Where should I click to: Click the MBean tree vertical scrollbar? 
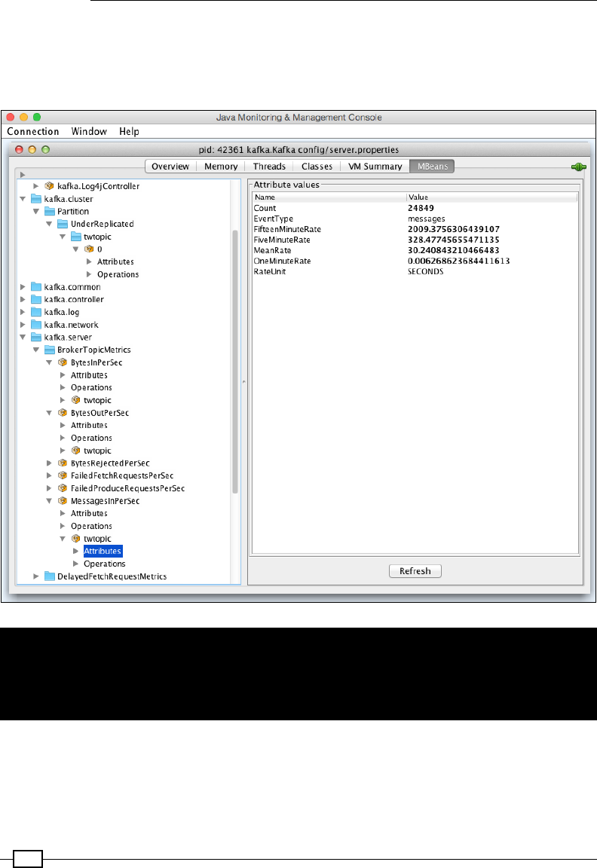point(235,361)
